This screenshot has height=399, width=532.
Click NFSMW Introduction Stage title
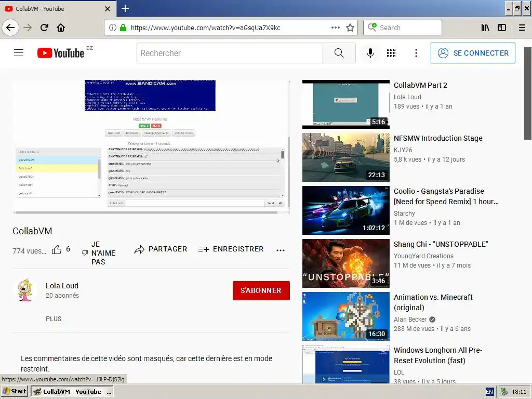pyautogui.click(x=438, y=138)
